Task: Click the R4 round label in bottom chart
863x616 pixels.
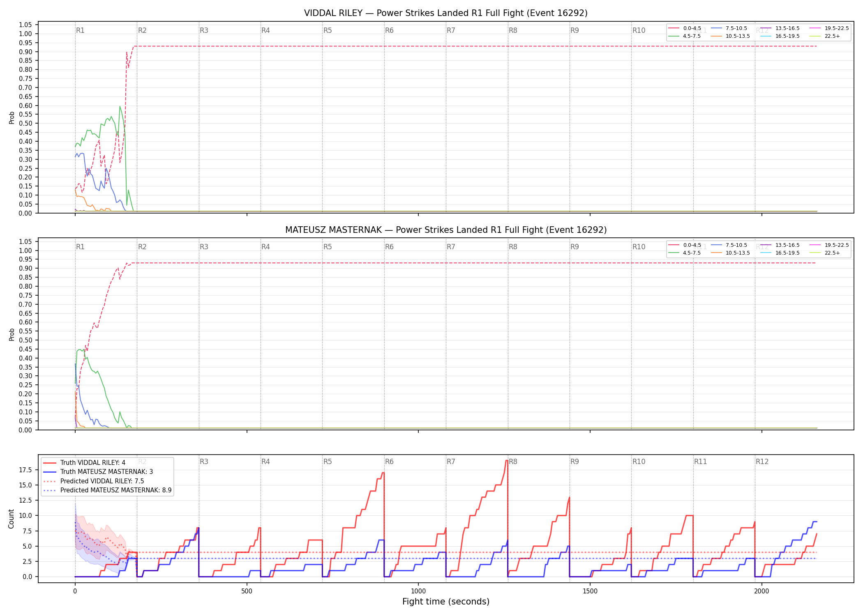Action: [x=265, y=462]
